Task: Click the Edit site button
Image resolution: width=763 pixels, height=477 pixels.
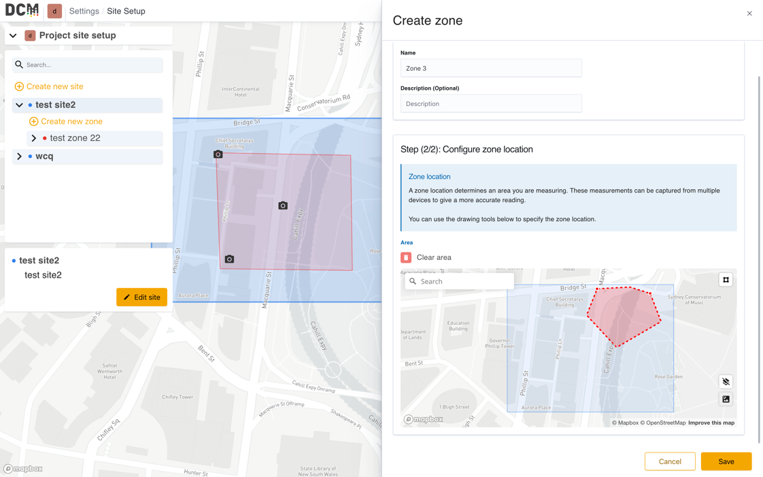Action: pyautogui.click(x=142, y=297)
